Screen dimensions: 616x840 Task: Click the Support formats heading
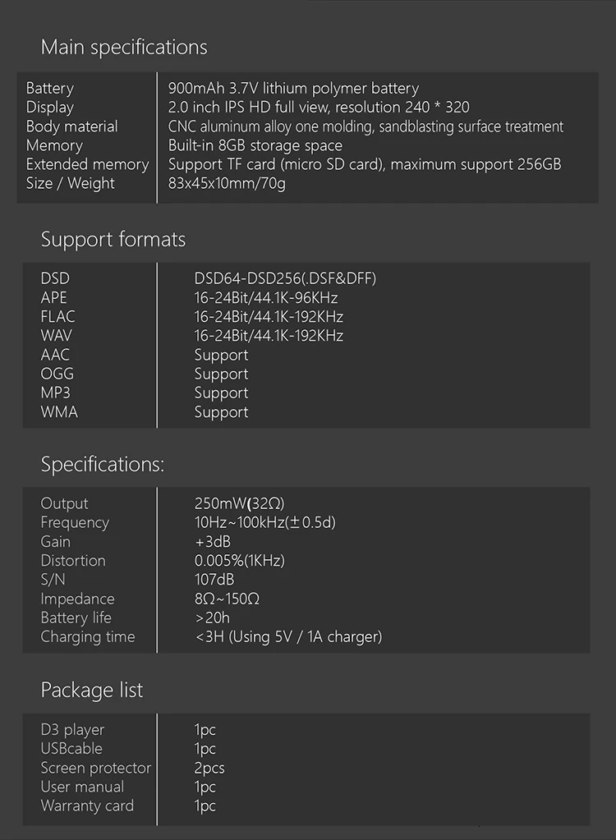pos(113,239)
